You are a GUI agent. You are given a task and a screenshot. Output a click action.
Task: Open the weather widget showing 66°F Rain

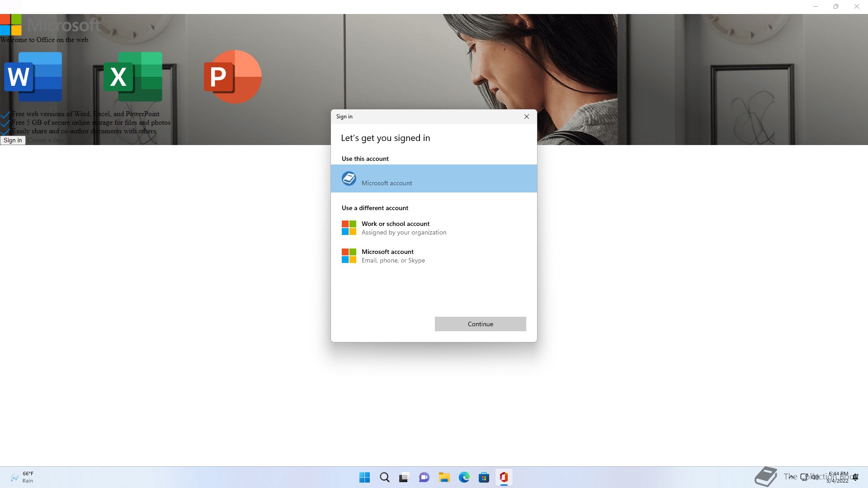(x=21, y=477)
